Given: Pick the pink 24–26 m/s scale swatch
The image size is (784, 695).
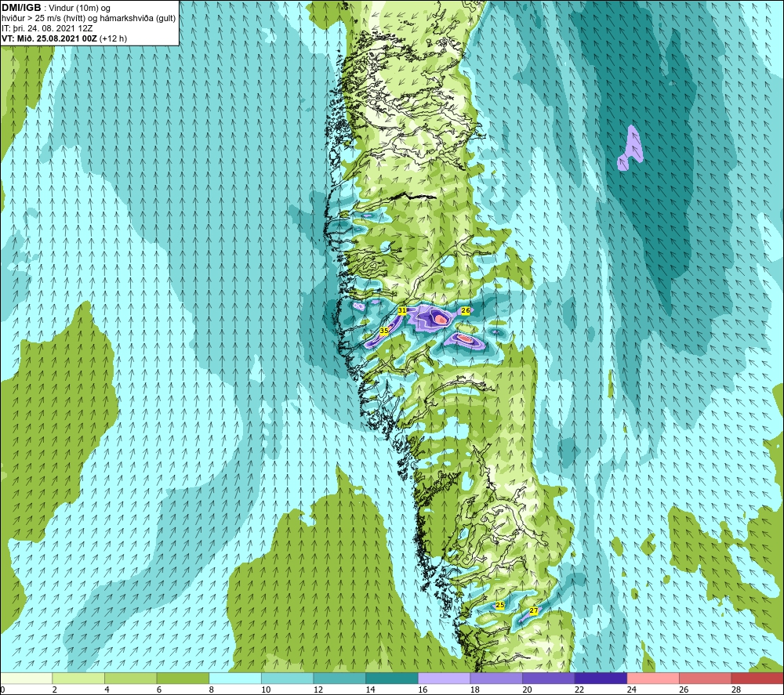Looking at the screenshot, I should 653,679.
